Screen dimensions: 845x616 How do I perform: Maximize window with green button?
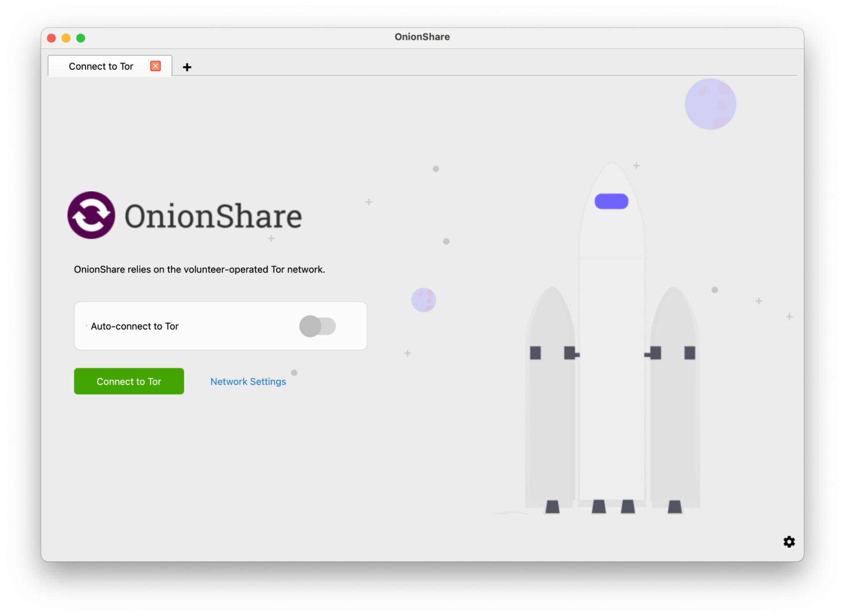(81, 38)
